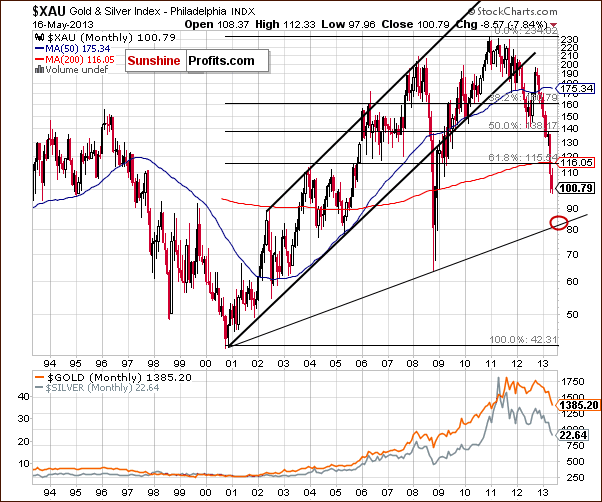Click the volume bars icon beside Volume undef

click(x=39, y=70)
